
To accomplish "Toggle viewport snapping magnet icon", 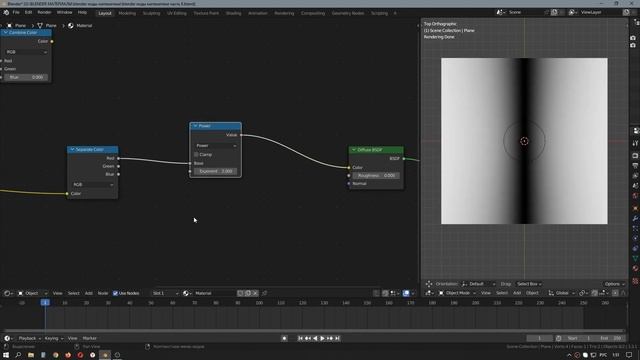I will click(595, 293).
